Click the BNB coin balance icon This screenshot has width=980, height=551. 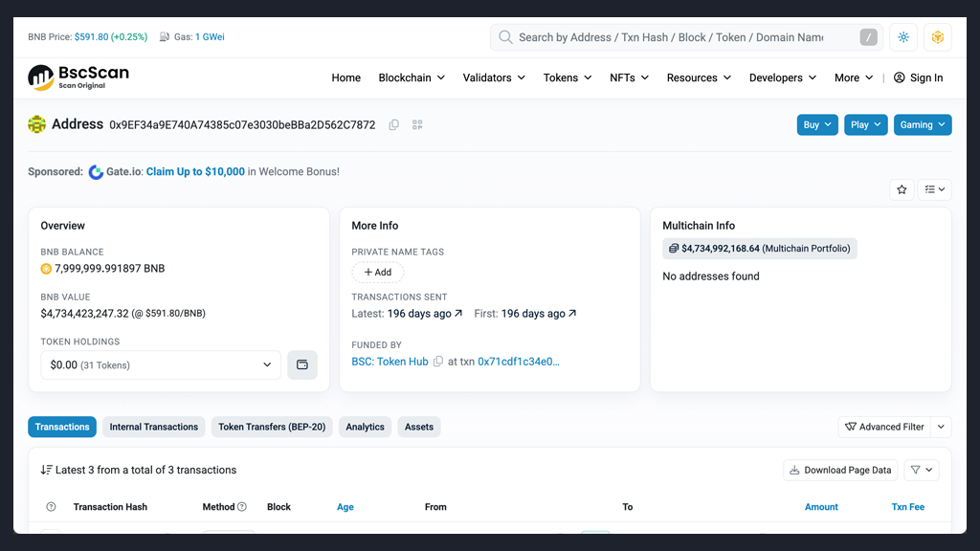tap(46, 269)
